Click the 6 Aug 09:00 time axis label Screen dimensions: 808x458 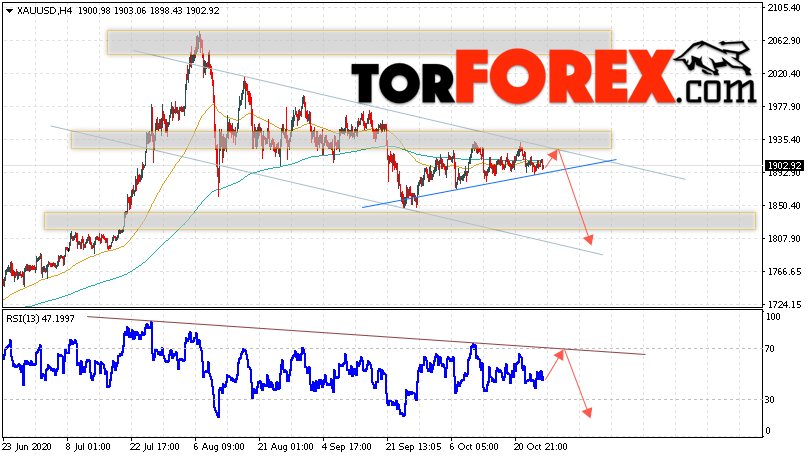pos(219,447)
